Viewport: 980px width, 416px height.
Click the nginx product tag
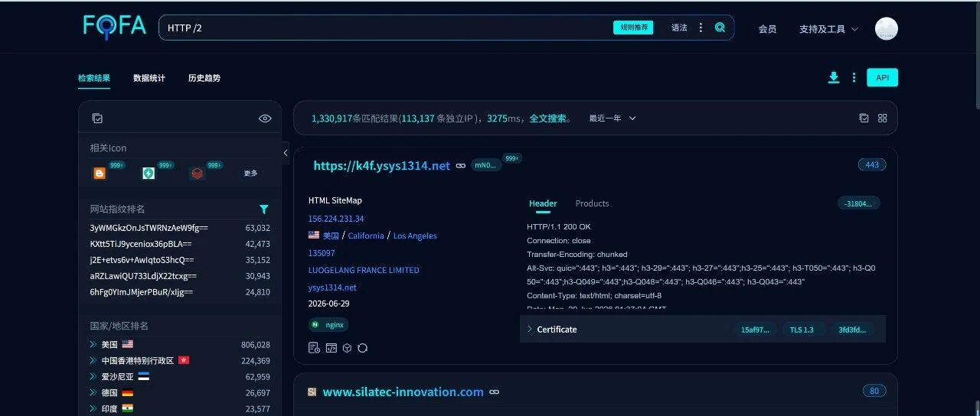click(x=328, y=324)
